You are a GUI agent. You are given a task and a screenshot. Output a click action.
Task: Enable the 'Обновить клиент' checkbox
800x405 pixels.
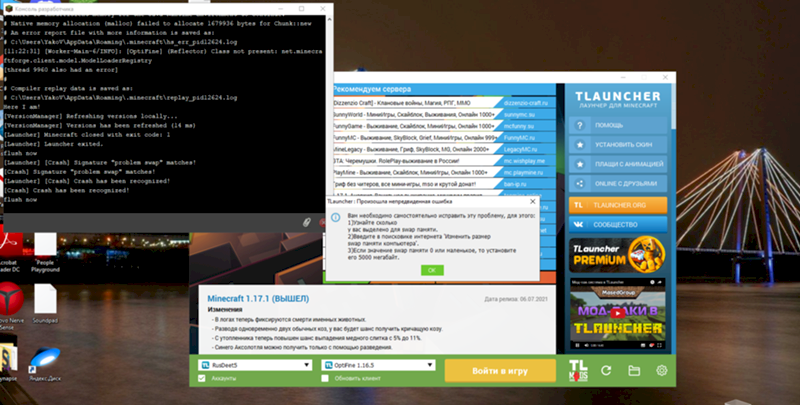(325, 378)
